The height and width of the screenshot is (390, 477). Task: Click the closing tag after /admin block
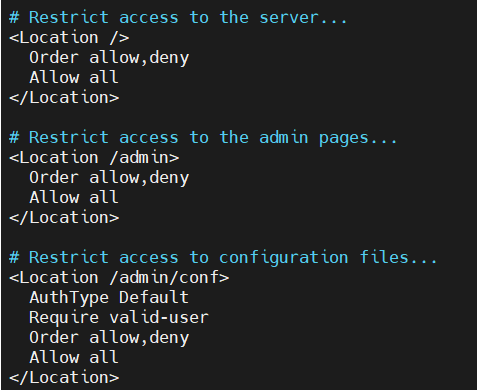[x=64, y=217]
